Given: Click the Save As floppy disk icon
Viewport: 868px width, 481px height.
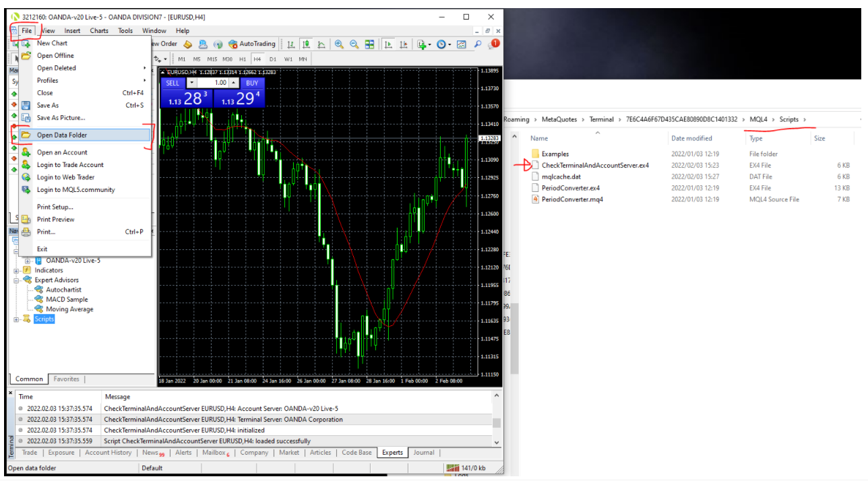Looking at the screenshot, I should click(26, 105).
